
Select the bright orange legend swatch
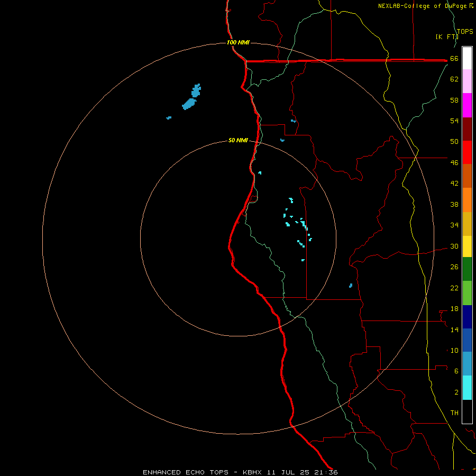pyautogui.click(x=467, y=200)
